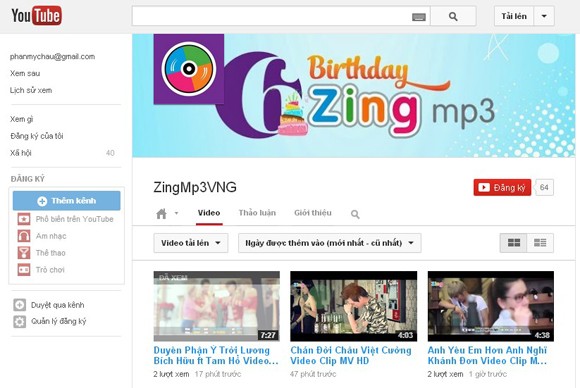The height and width of the screenshot is (388, 580).
Task: Click the Quản lý đăng ký gear icon
Action: click(20, 321)
